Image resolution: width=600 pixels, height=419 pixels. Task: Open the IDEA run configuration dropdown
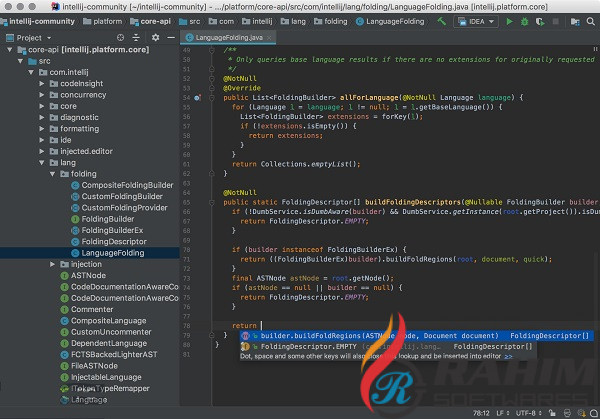click(x=480, y=20)
